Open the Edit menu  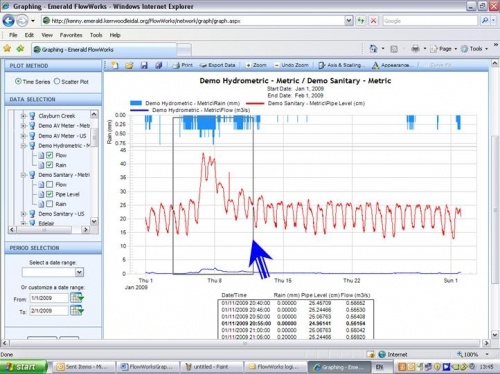tap(29, 35)
